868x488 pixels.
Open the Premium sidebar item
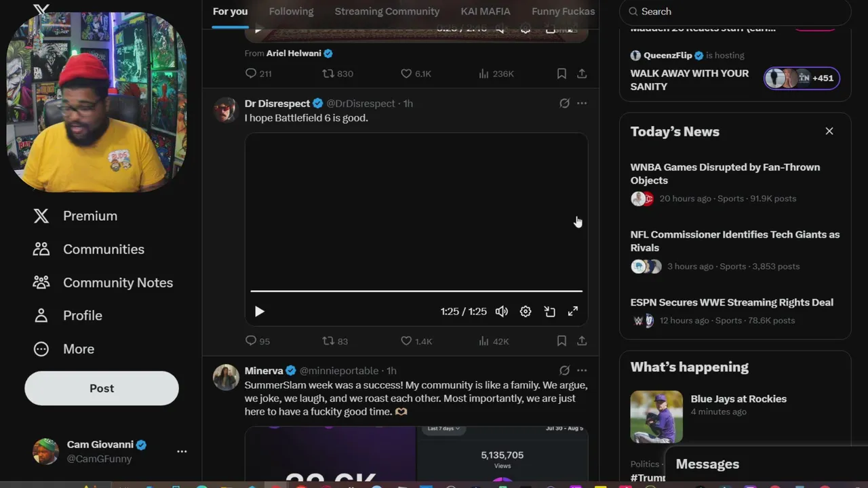pos(75,216)
